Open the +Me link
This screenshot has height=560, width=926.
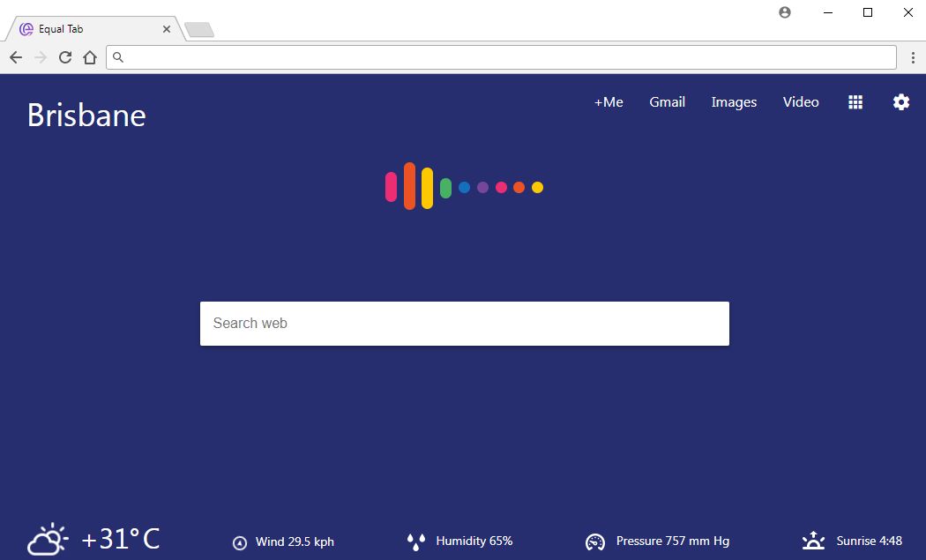click(x=609, y=102)
